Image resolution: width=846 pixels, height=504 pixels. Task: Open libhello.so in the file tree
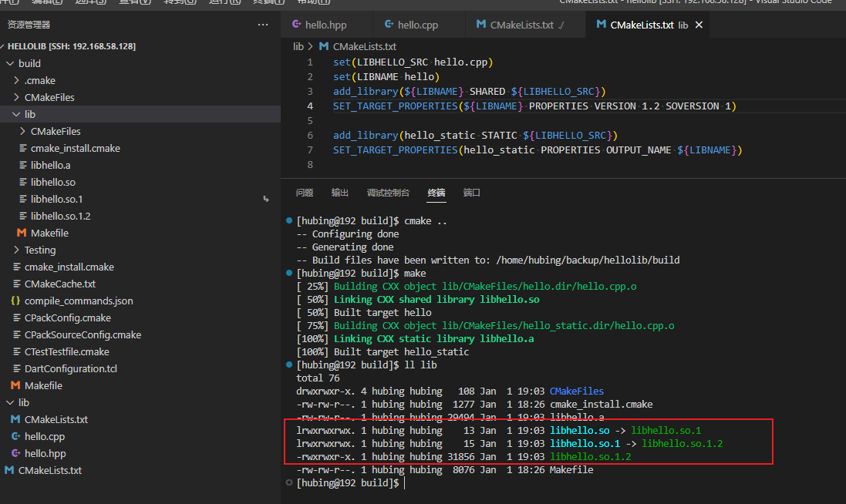[x=53, y=182]
